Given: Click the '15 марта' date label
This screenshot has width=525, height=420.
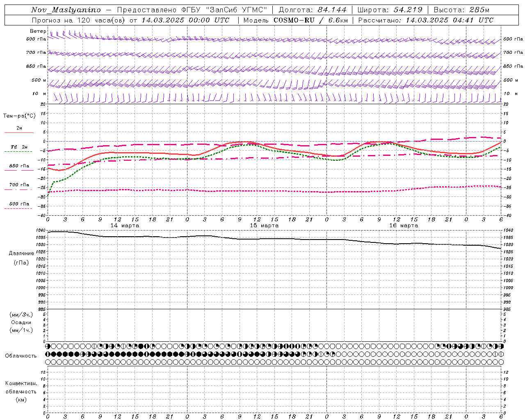Looking at the screenshot, I should pyautogui.click(x=264, y=226).
